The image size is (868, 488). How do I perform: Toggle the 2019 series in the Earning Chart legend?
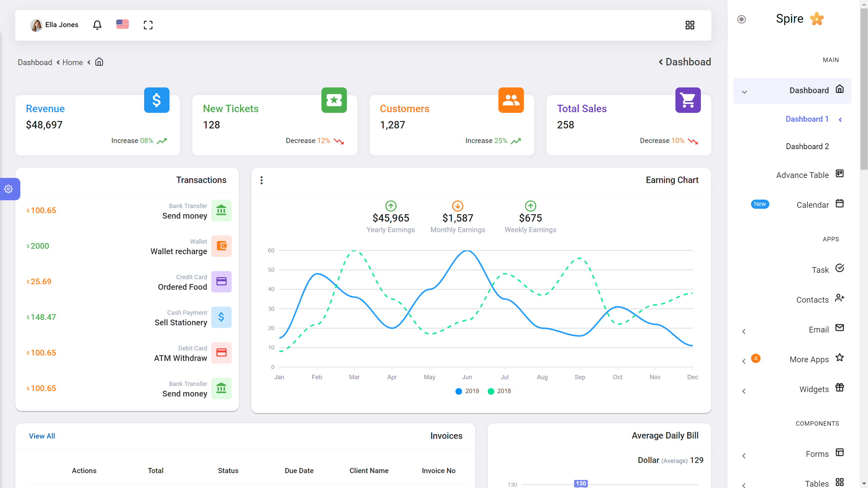coord(467,391)
